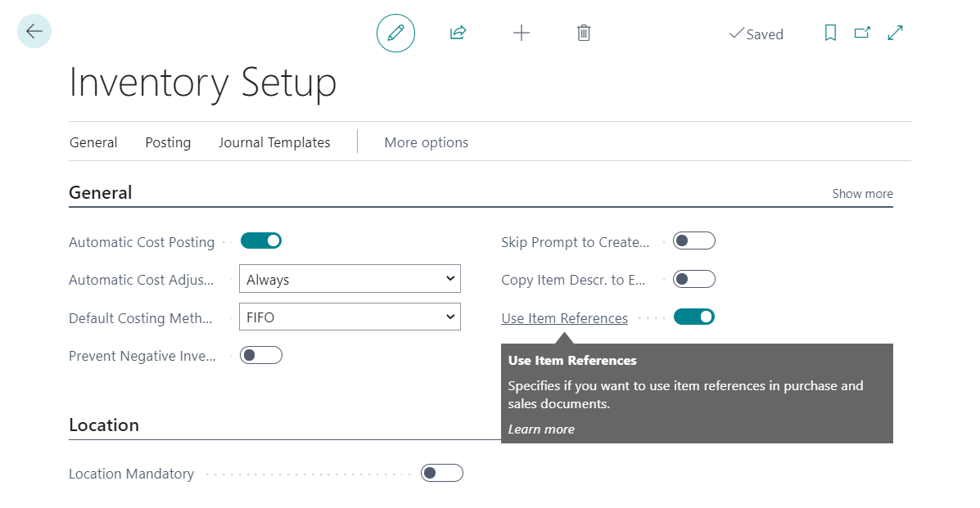Click the bookmark icon
The width and height of the screenshot is (980, 508).
click(x=830, y=33)
